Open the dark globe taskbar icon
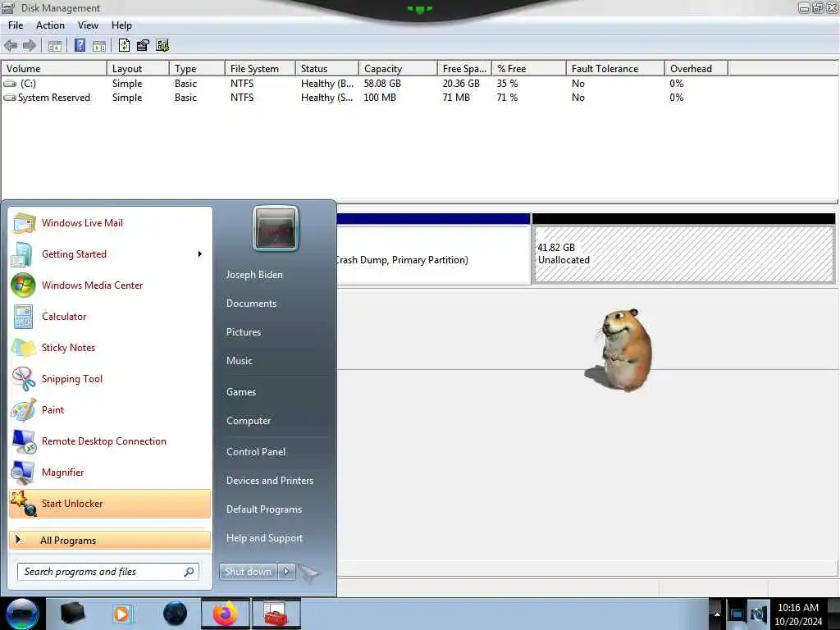This screenshot has width=840, height=630. [176, 614]
